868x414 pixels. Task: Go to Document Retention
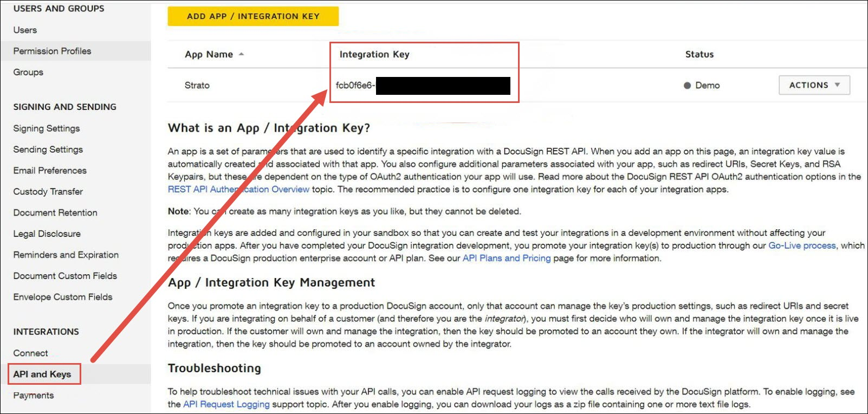click(x=55, y=213)
